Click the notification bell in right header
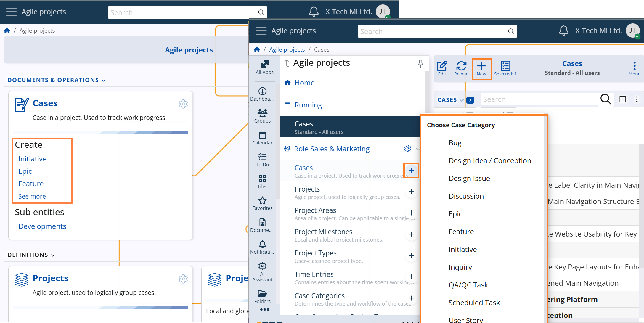Screen dimensions: 644x323 coord(563,30)
